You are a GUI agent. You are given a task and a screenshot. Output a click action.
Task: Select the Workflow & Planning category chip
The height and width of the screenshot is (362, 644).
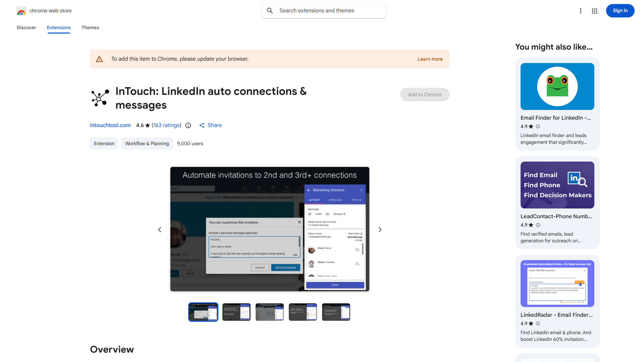[147, 143]
